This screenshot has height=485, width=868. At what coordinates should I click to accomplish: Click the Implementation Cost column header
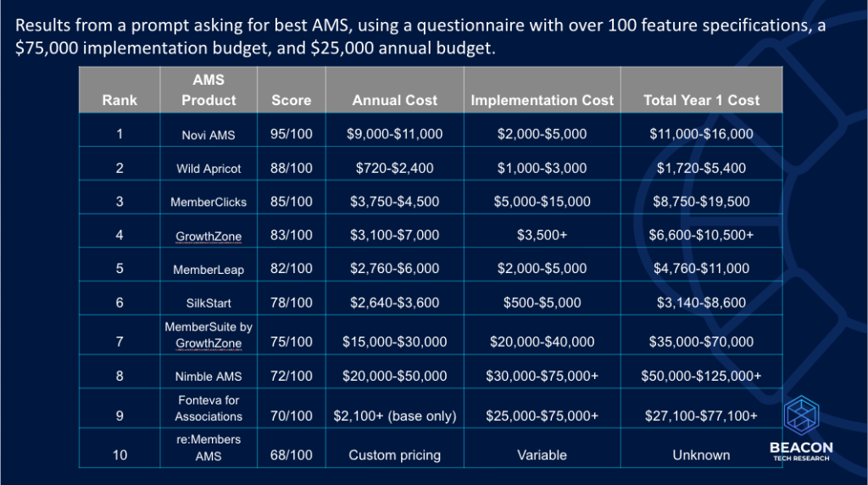click(542, 100)
